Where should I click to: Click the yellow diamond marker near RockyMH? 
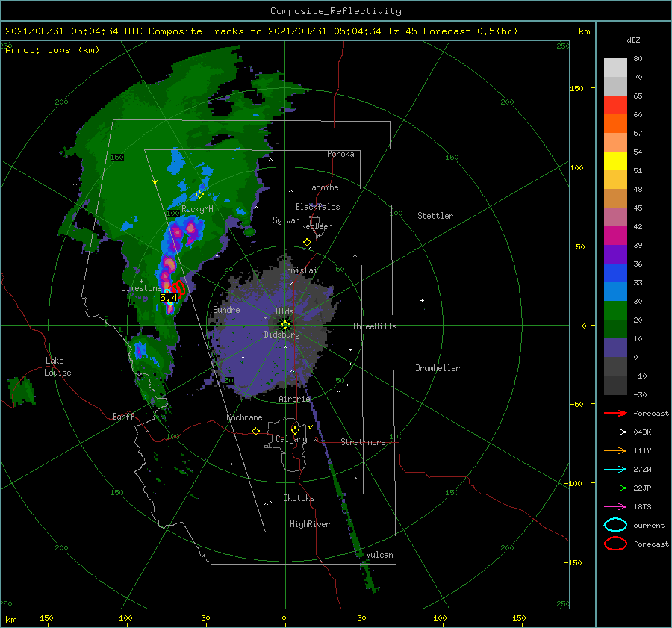pos(199,195)
